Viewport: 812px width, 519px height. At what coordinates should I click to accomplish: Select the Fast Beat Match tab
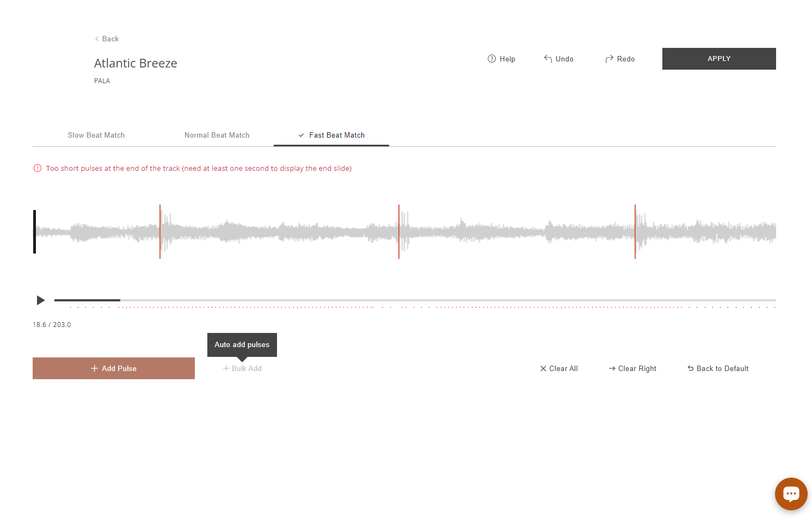click(x=331, y=135)
